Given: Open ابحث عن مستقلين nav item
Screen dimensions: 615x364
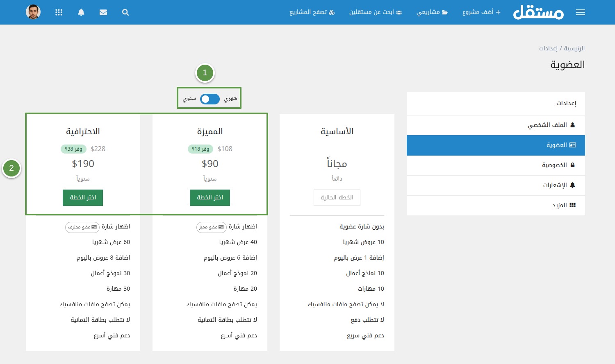Looking at the screenshot, I should [375, 12].
